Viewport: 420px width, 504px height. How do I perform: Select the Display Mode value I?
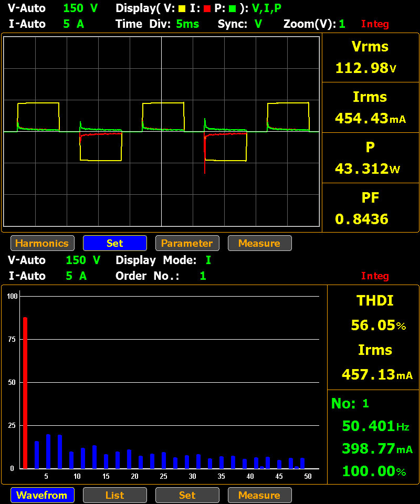point(208,260)
